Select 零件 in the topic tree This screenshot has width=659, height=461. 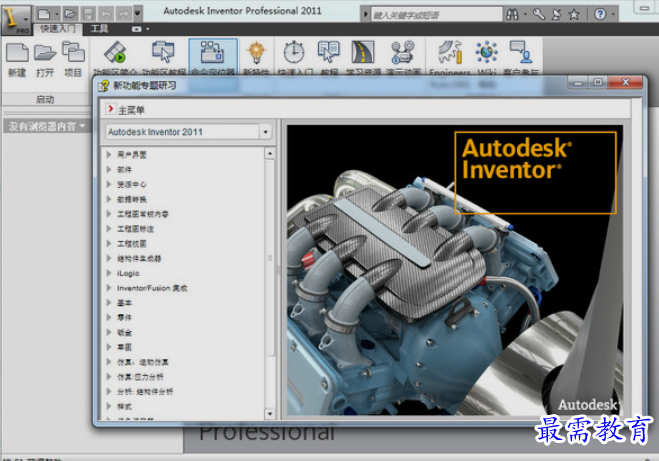(124, 317)
